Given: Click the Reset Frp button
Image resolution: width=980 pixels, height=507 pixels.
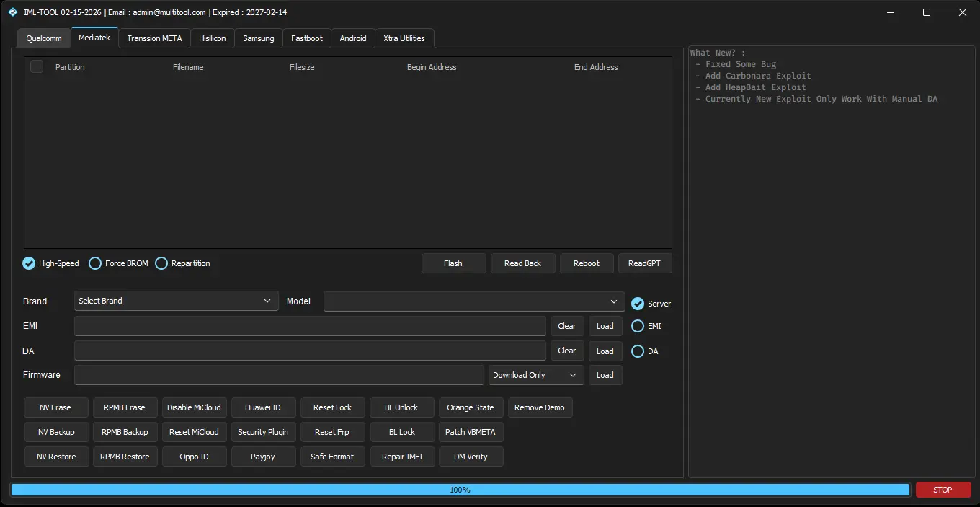Looking at the screenshot, I should [332, 432].
